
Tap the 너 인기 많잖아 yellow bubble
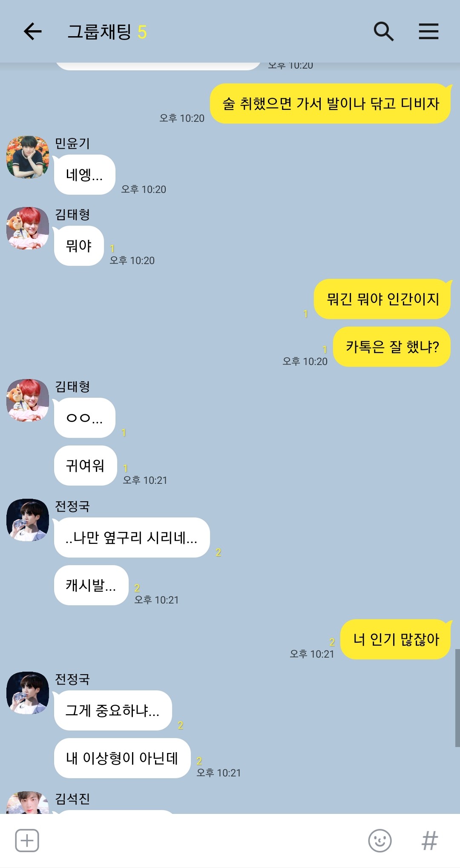pyautogui.click(x=396, y=639)
